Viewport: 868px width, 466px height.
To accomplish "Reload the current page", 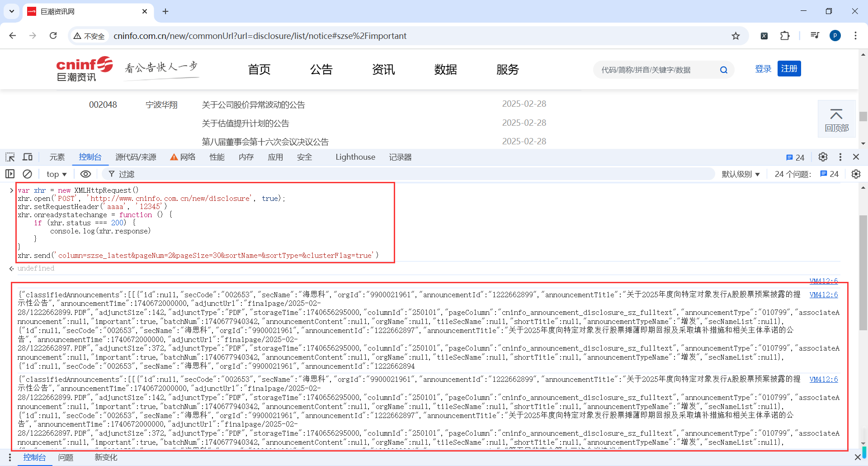I will coord(53,36).
